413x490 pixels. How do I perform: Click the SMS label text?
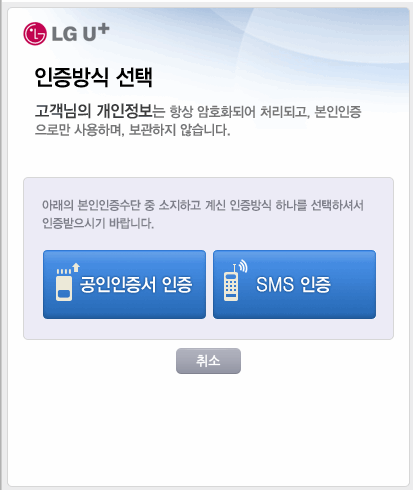click(275, 284)
